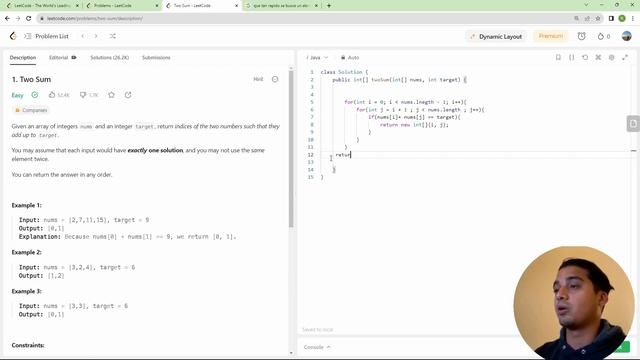Image resolution: width=640 pixels, height=360 pixels.
Task: Open the editor settings gear
Action: pyautogui.click(x=611, y=58)
